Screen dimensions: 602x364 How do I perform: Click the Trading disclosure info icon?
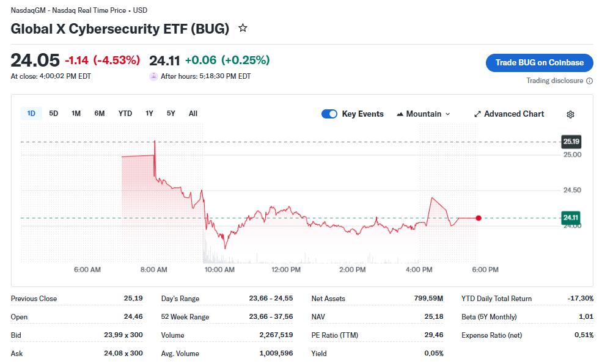click(589, 81)
